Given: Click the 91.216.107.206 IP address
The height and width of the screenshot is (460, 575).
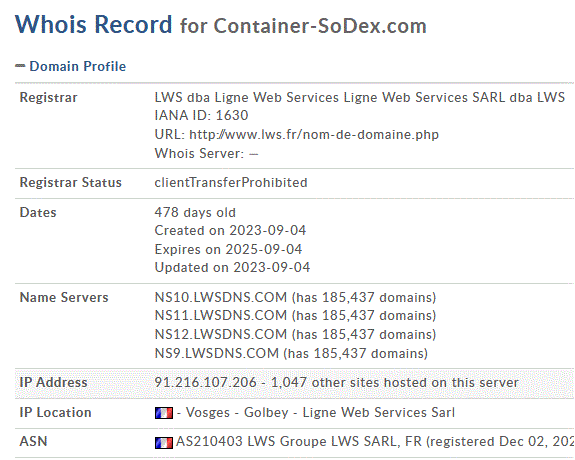Looking at the screenshot, I should 205,383.
